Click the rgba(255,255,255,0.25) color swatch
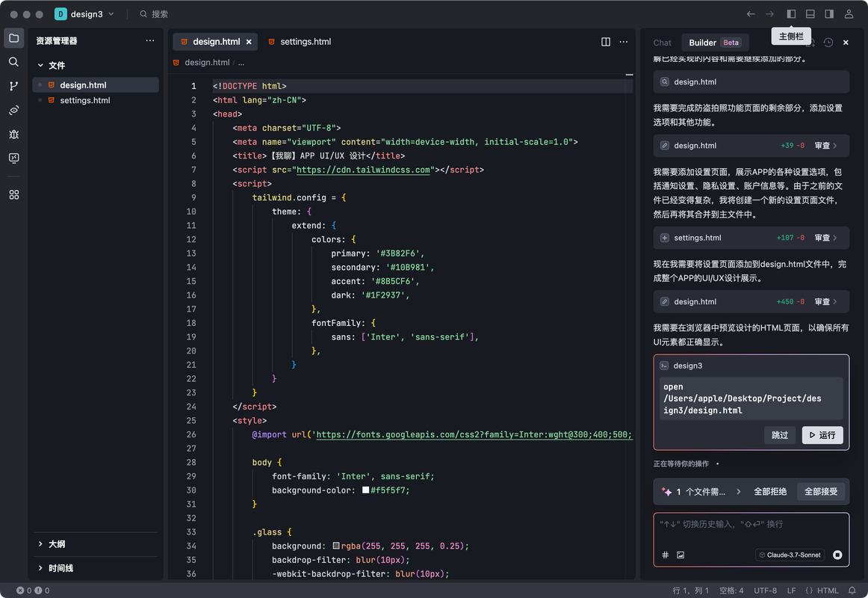Screen dimensions: 868x598 click(x=336, y=546)
